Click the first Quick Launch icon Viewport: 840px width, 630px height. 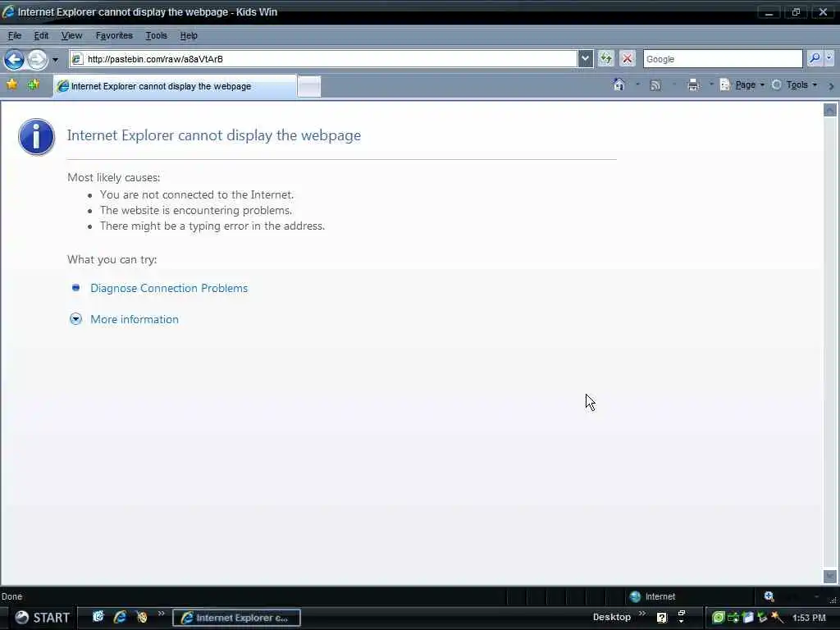click(98, 617)
